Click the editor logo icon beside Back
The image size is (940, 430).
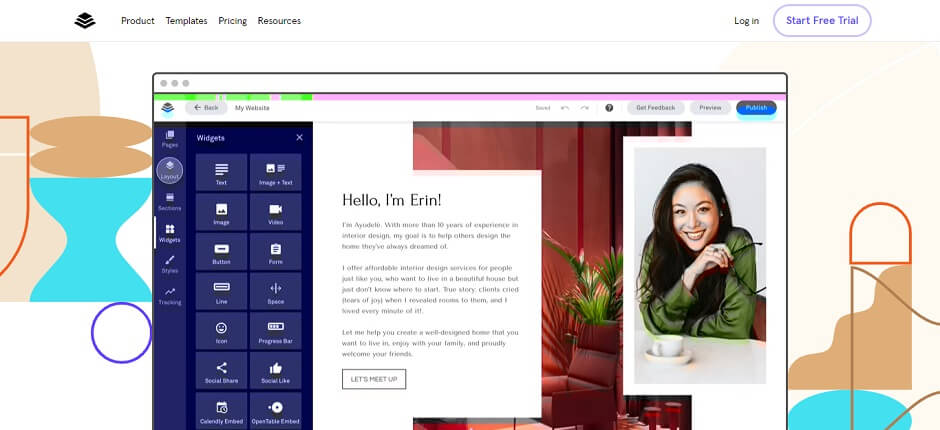168,108
